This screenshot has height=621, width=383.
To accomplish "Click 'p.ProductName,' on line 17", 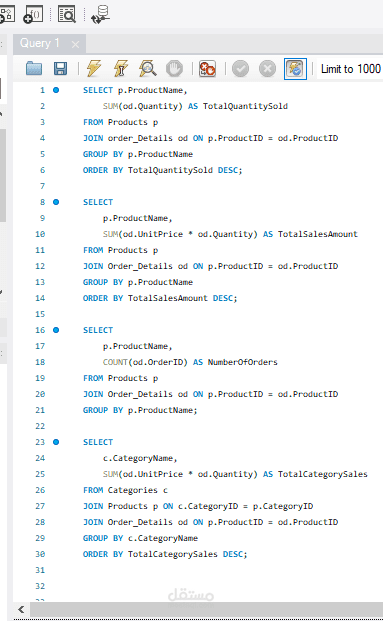I will (x=137, y=346).
